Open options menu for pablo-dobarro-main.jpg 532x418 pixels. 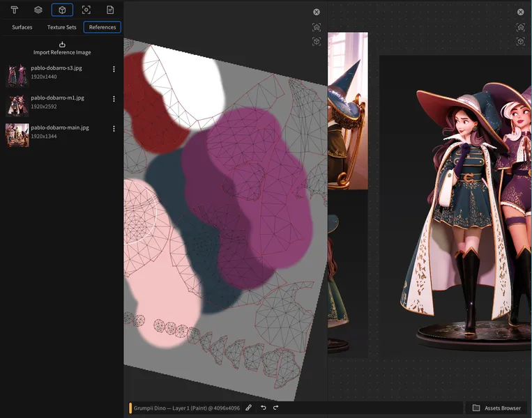114,129
